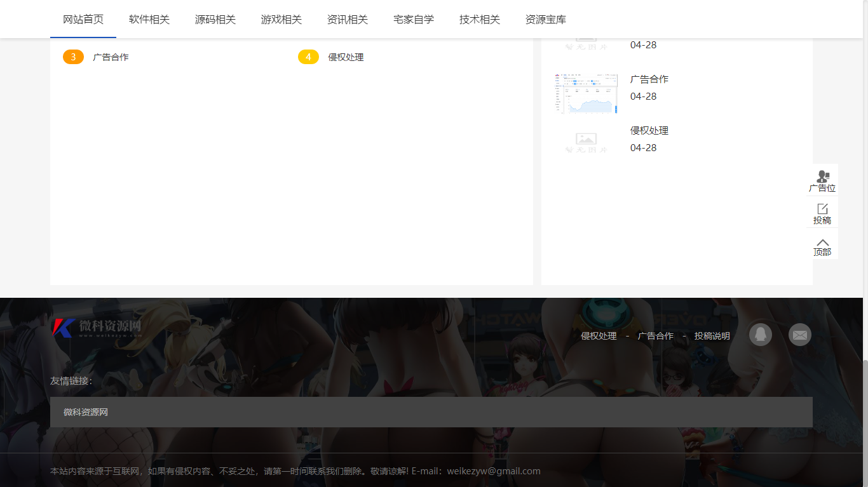Image resolution: width=868 pixels, height=487 pixels.
Task: Open the email envelope icon in footer
Action: pyautogui.click(x=799, y=335)
